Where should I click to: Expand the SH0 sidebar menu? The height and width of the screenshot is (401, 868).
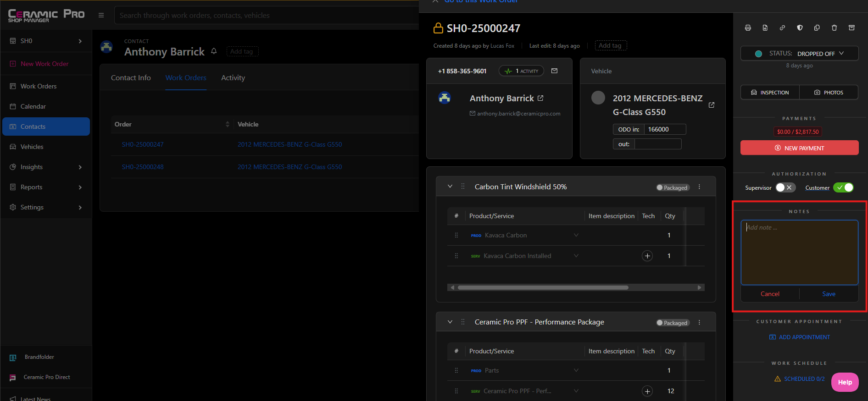click(x=46, y=41)
